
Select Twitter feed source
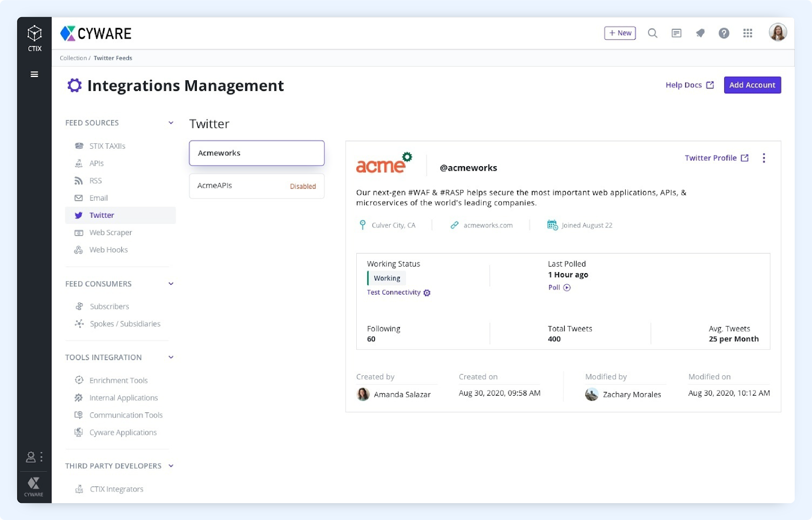120,215
